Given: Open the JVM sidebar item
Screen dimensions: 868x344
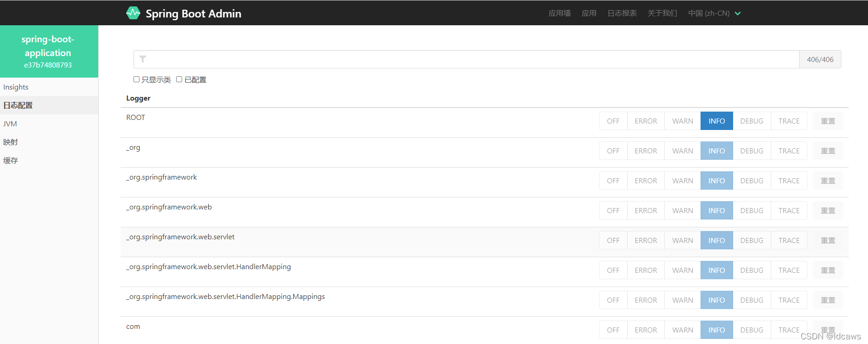Looking at the screenshot, I should (x=49, y=124).
